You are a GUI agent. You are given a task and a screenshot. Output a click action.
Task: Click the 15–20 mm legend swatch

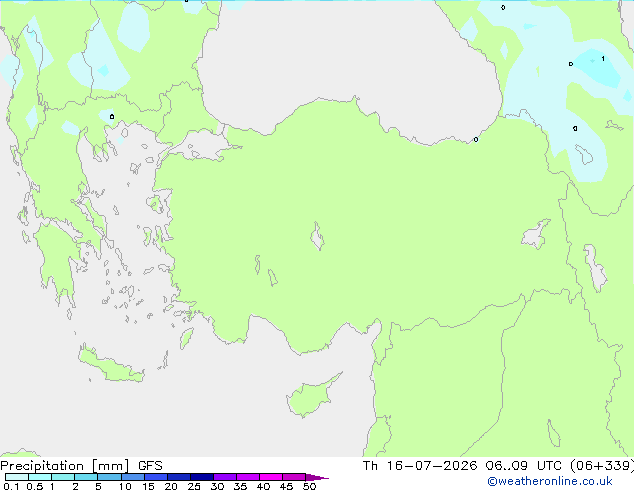pyautogui.click(x=156, y=477)
